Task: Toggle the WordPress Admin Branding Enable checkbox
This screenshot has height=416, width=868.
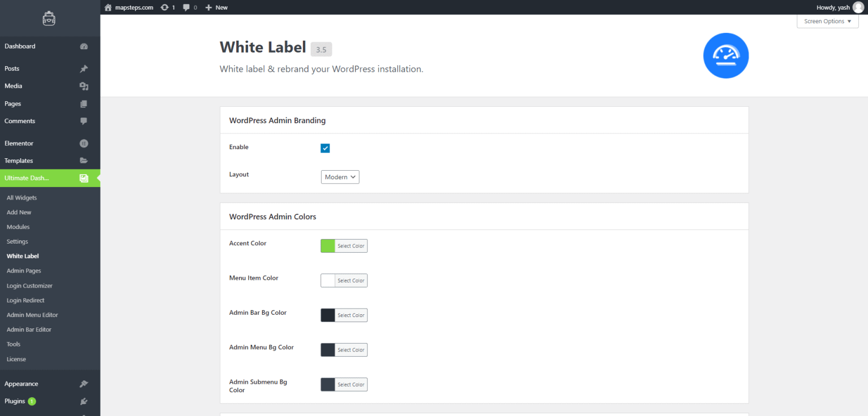Action: coord(325,148)
